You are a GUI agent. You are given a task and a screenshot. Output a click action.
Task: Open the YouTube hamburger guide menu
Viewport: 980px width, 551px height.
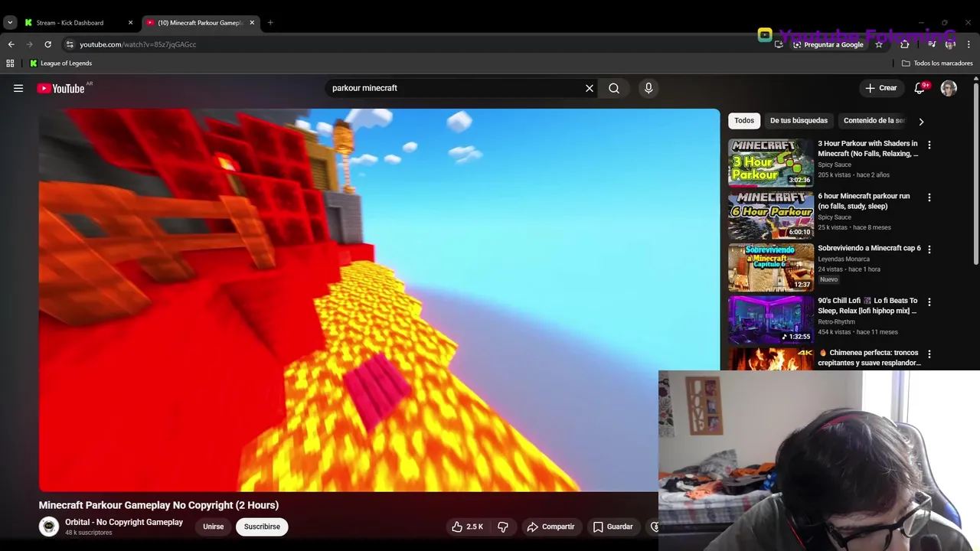18,88
